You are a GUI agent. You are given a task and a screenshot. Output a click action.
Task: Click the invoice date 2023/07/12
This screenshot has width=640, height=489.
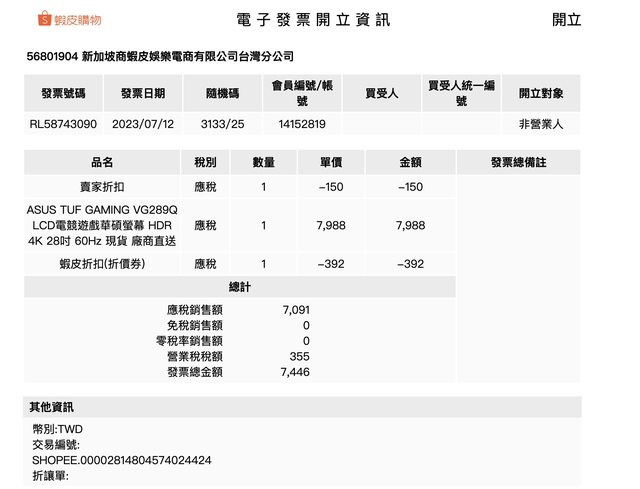[142, 125]
